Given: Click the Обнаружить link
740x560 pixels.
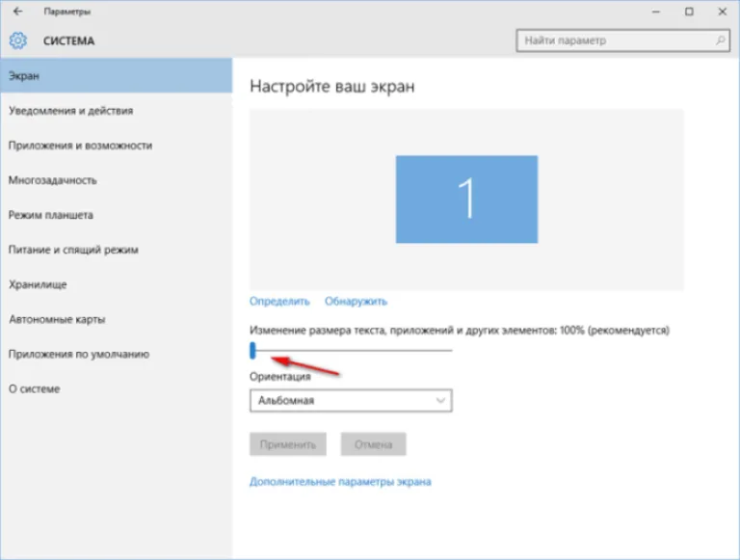Looking at the screenshot, I should tap(356, 302).
